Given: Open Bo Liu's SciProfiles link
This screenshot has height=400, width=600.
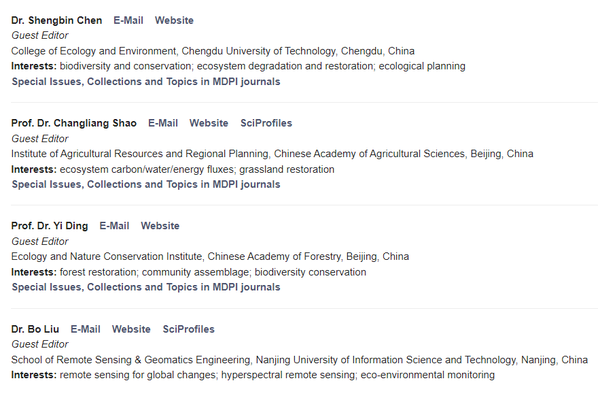Looking at the screenshot, I should point(188,329).
